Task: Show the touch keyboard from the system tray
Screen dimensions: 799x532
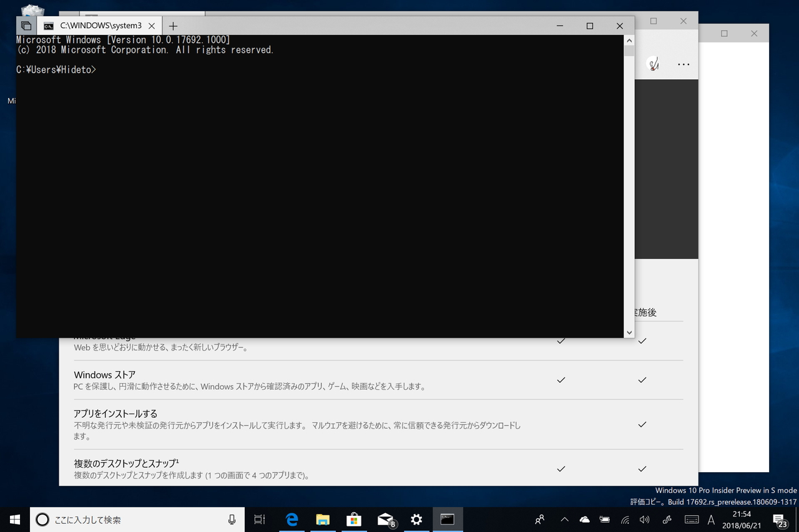Action: coord(692,520)
